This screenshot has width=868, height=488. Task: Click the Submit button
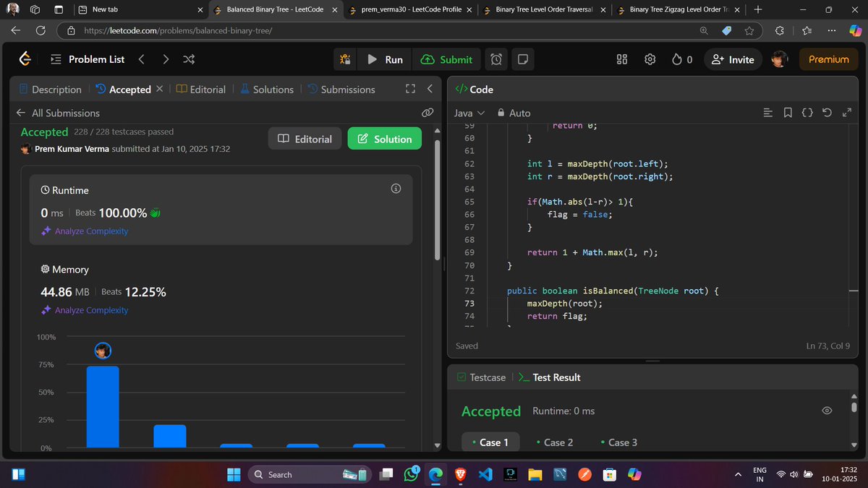446,59
